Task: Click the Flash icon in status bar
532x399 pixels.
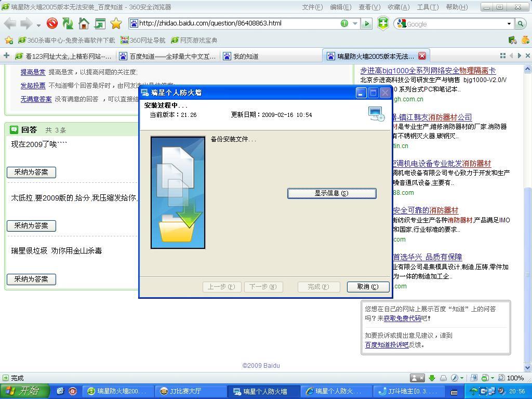Action: (455, 378)
